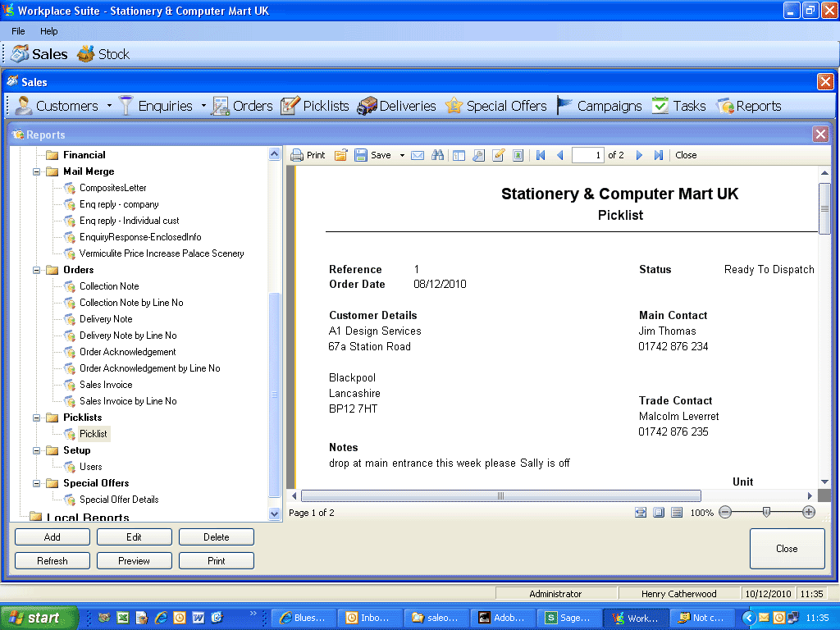Click the report's horizontal scrollbar thumb
Viewport: 840px width, 630px height.
(x=501, y=496)
